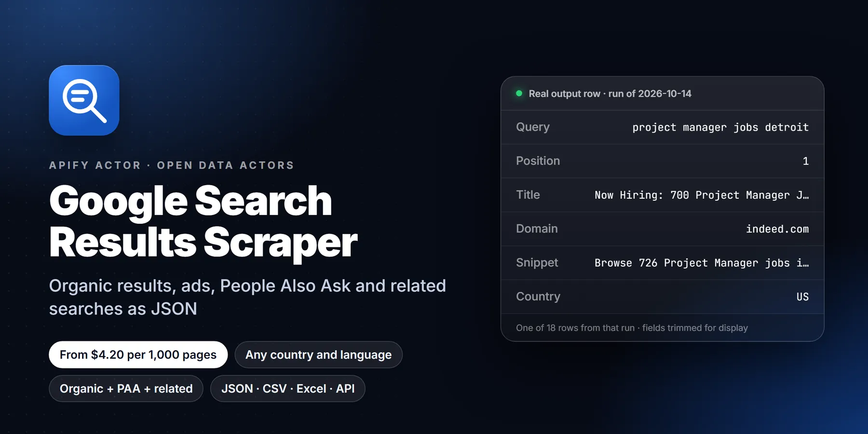Image resolution: width=868 pixels, height=434 pixels.
Task: Select the title value "Now Hiring: 700 Project Manager J…"
Action: point(702,195)
